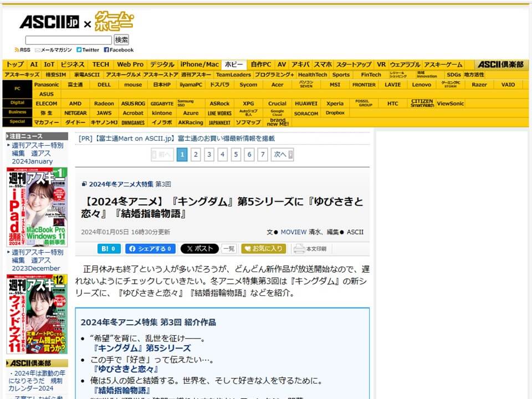Print article with the printer icon
Screen dimensions: 532x399
(x=299, y=249)
